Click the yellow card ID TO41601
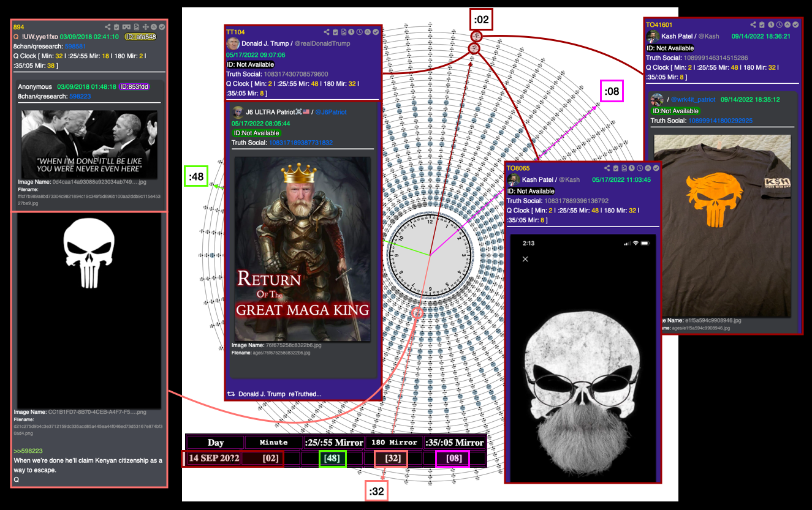 [x=659, y=24]
